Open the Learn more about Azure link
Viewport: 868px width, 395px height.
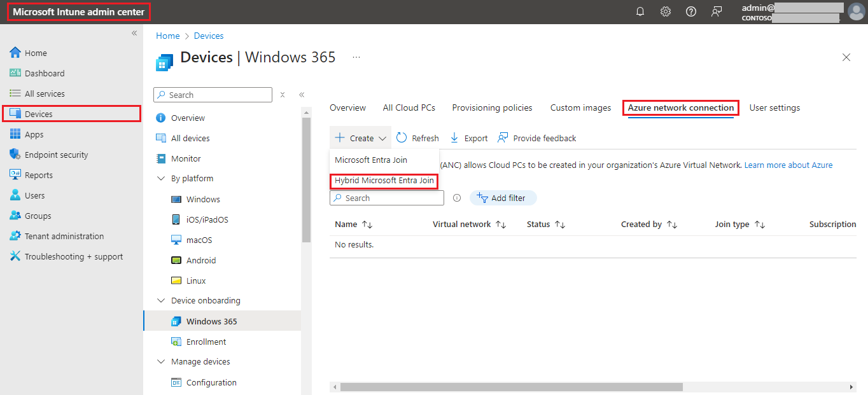pos(788,165)
